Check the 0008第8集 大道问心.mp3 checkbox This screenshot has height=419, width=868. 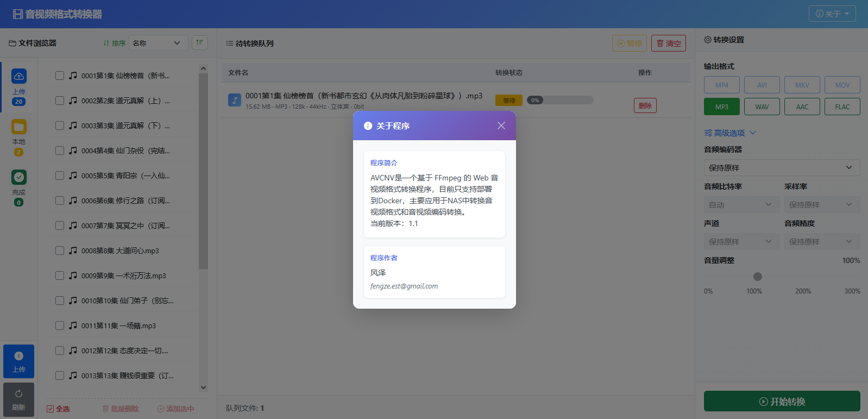pyautogui.click(x=60, y=251)
